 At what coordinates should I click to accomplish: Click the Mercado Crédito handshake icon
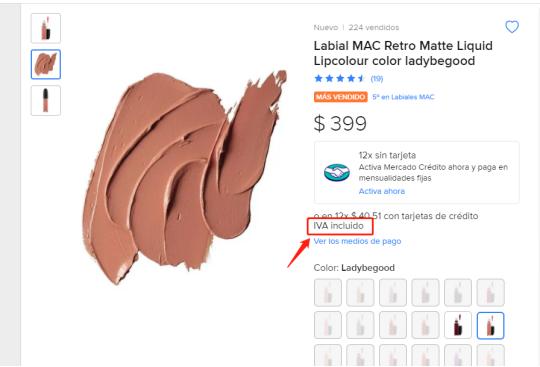click(x=336, y=172)
